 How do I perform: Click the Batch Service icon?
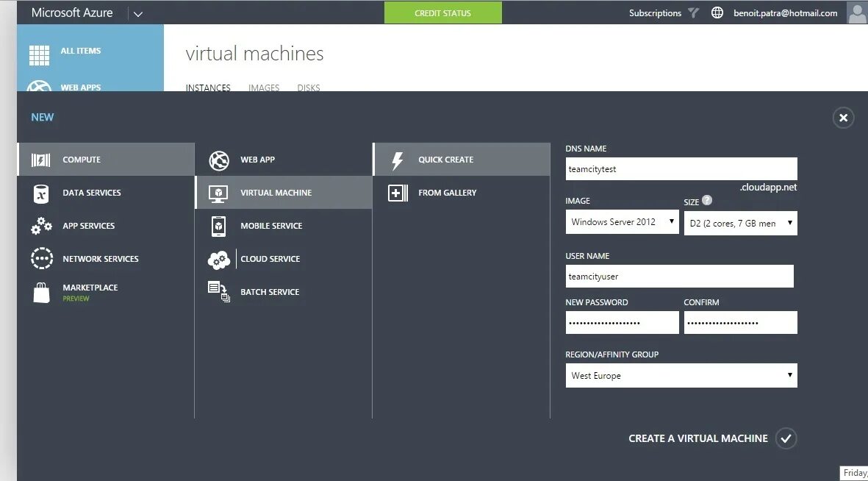click(219, 292)
